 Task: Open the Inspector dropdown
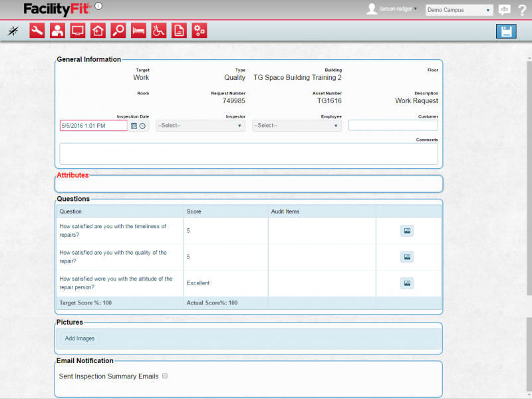pos(199,126)
